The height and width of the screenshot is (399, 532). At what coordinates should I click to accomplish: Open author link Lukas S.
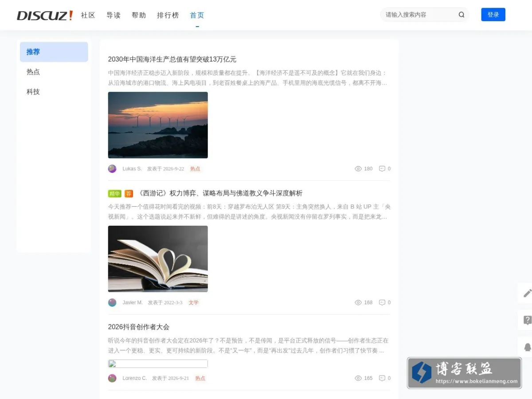132,169
